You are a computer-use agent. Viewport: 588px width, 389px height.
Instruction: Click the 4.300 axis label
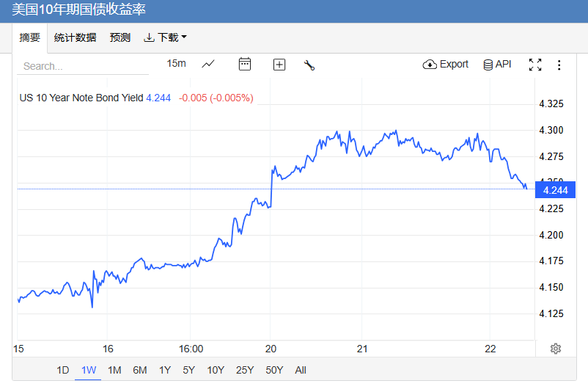[x=551, y=131]
